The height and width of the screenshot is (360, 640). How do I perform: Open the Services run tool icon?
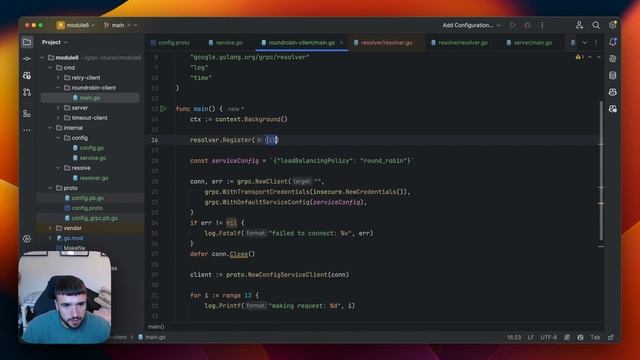click(x=27, y=239)
